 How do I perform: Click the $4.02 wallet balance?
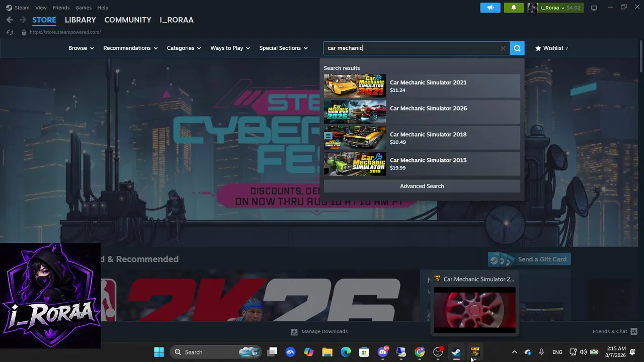(x=574, y=8)
